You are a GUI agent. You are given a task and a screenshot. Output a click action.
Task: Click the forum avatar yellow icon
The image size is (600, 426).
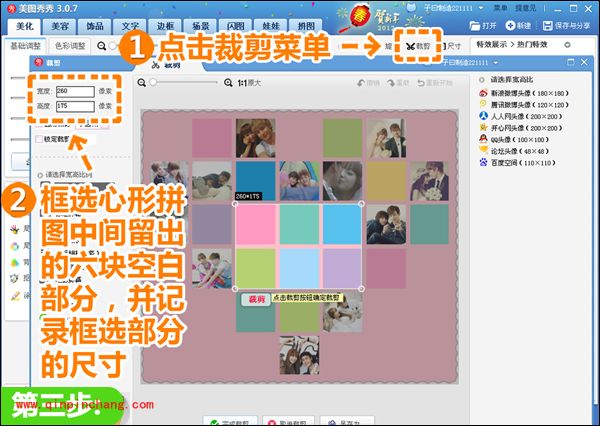point(483,150)
